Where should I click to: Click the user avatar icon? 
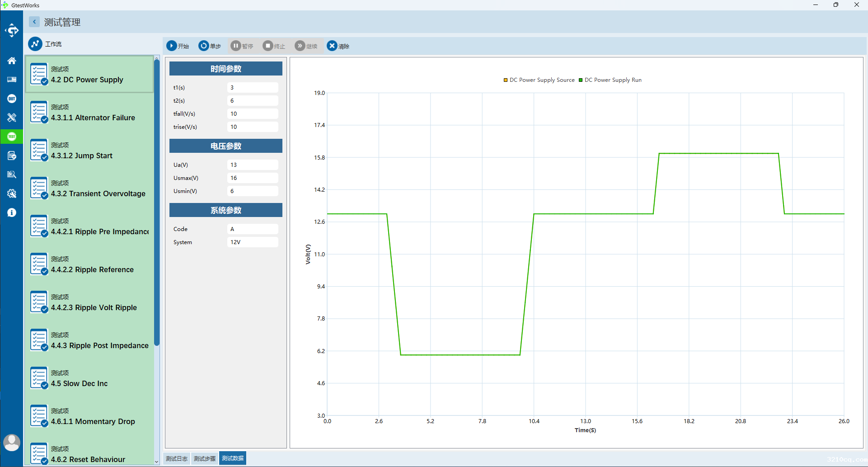coord(12,442)
